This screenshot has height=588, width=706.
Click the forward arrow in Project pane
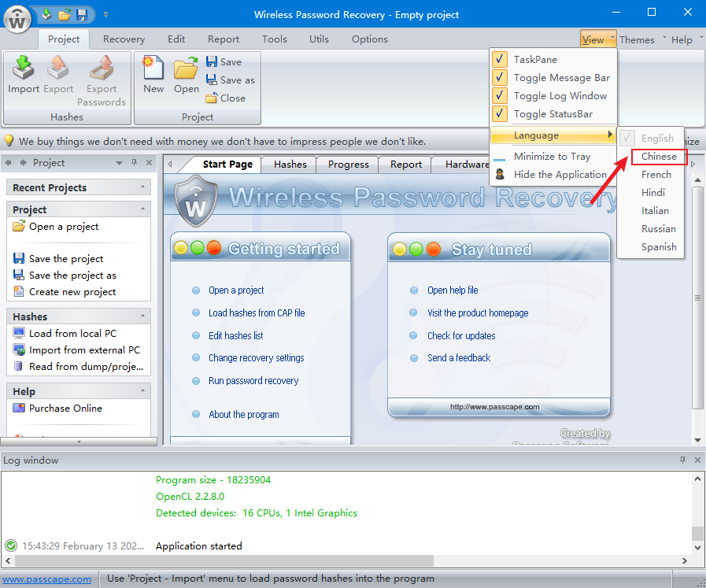(x=23, y=162)
